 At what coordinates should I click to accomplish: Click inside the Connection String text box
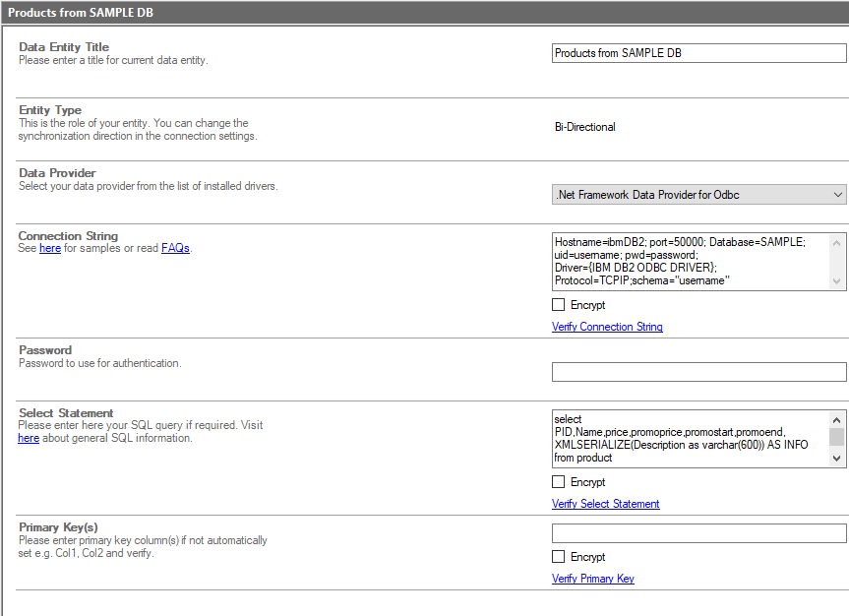(x=691, y=262)
